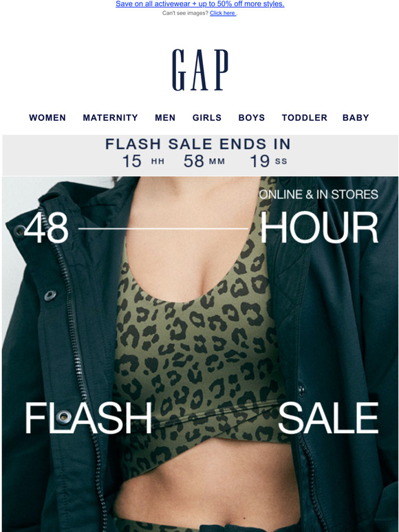Click the 'SALE' text on the hero image
Viewport: 399px width, 532px height.
328,418
